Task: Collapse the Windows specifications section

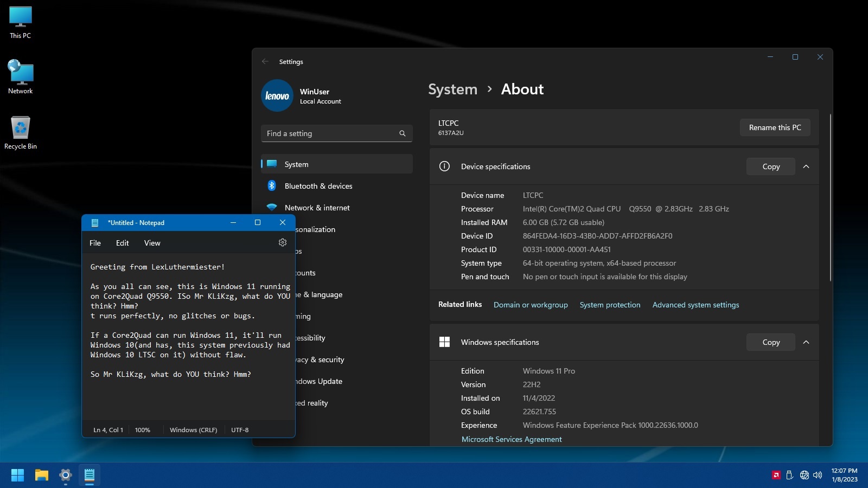Action: coord(806,342)
